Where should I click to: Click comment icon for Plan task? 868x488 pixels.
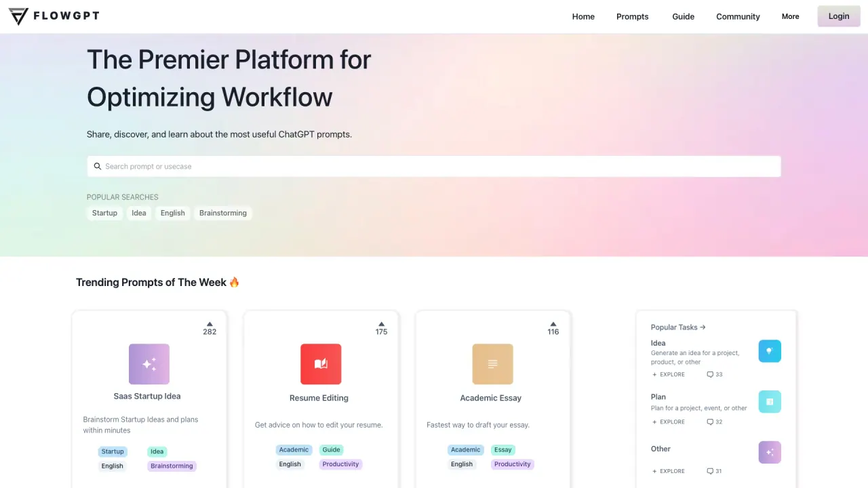coord(710,422)
